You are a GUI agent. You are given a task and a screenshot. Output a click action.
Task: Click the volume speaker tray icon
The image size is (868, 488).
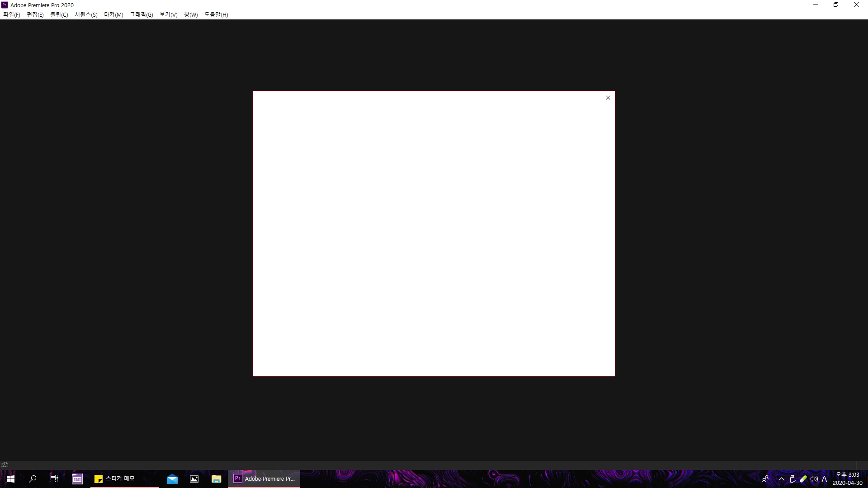point(814,479)
